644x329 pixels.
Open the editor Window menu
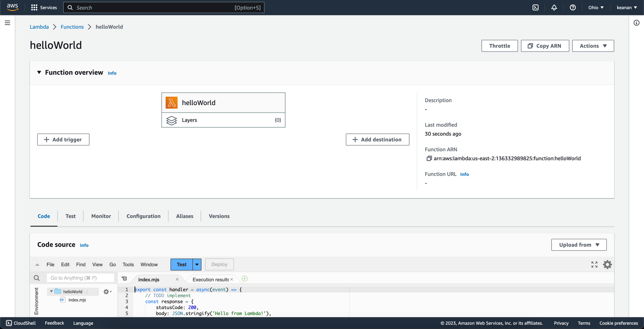tap(149, 265)
